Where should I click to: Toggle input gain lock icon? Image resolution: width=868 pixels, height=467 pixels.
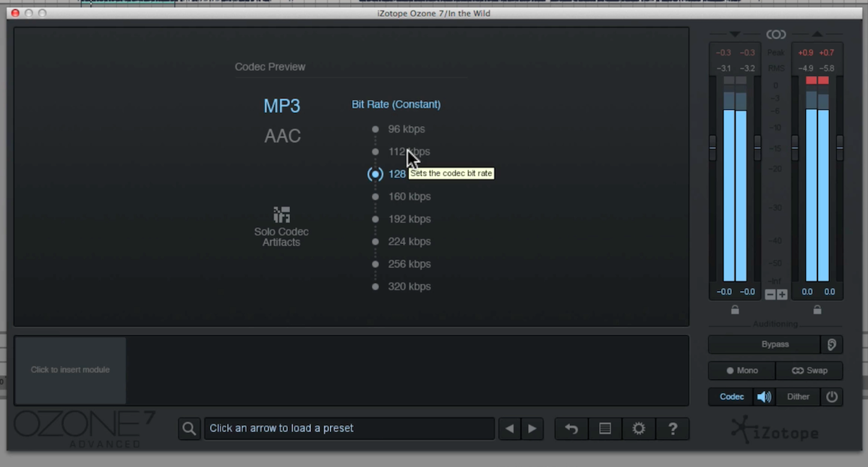pyautogui.click(x=735, y=310)
